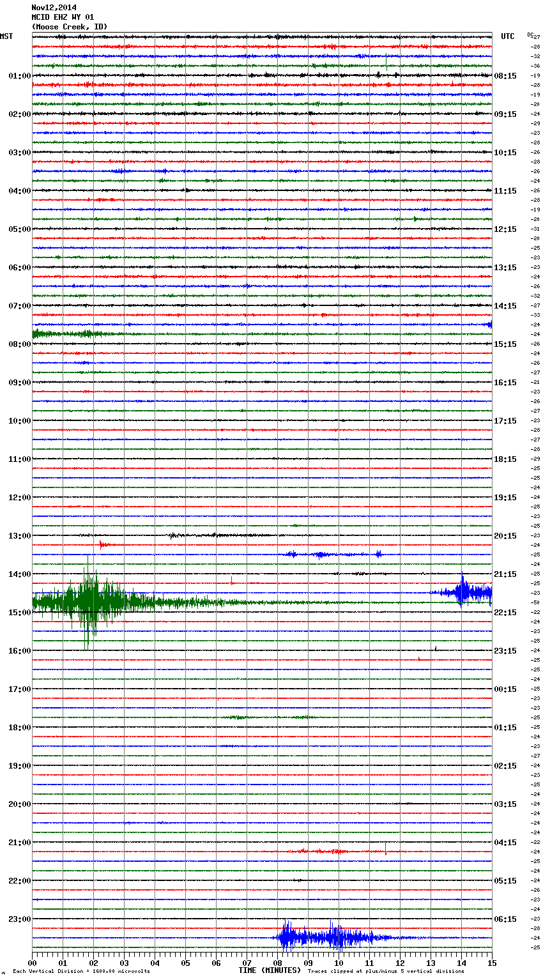Click the TIME (MINUTES) axis title
This screenshot has height=980, width=543.
point(270,970)
